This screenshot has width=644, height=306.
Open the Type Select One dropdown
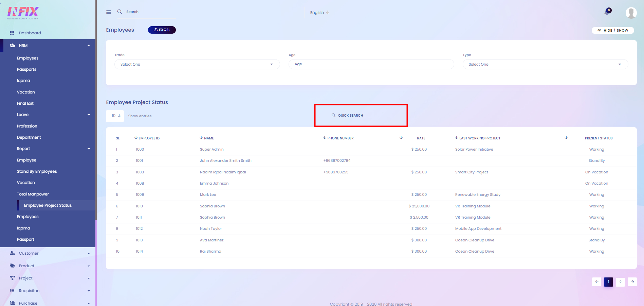tap(545, 64)
